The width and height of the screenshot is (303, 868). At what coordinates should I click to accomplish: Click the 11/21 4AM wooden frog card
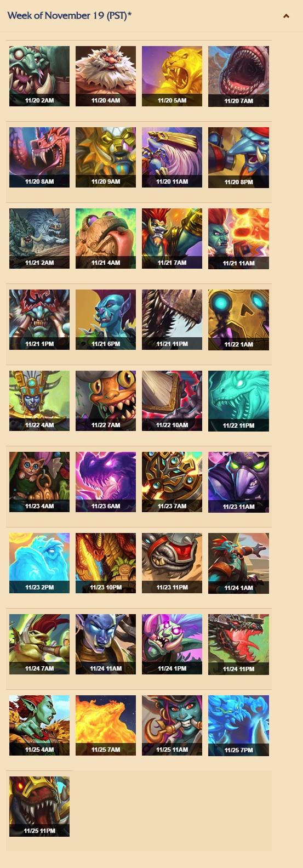(x=106, y=239)
